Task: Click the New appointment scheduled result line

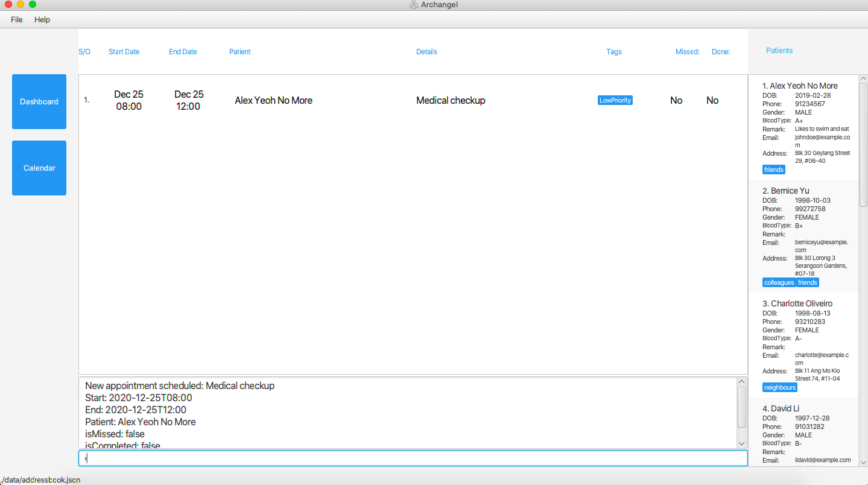Action: [x=180, y=386]
